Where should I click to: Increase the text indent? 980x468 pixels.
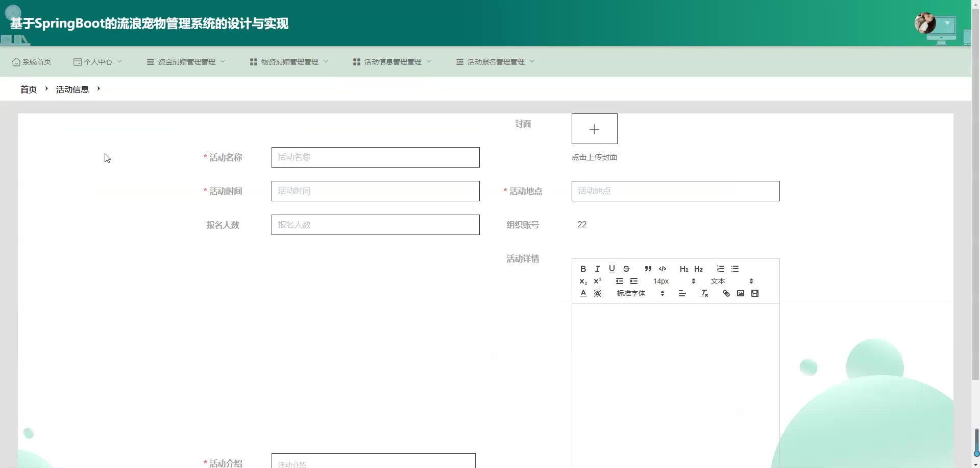pyautogui.click(x=634, y=281)
